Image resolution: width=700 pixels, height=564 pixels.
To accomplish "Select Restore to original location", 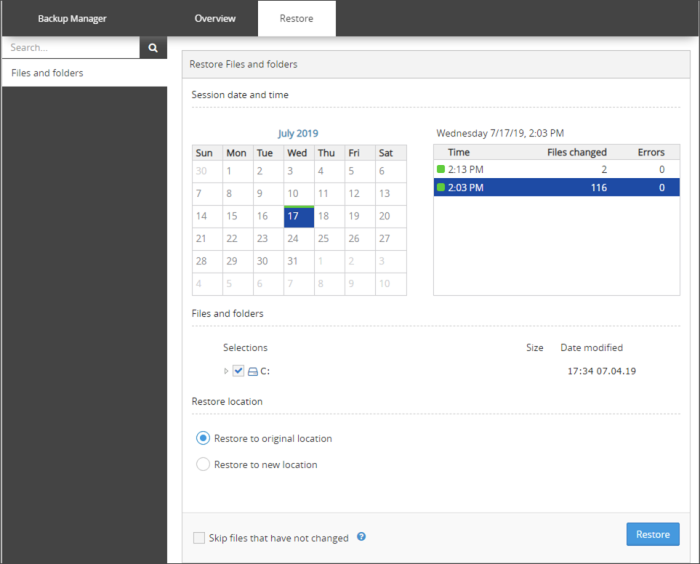I will coord(203,438).
